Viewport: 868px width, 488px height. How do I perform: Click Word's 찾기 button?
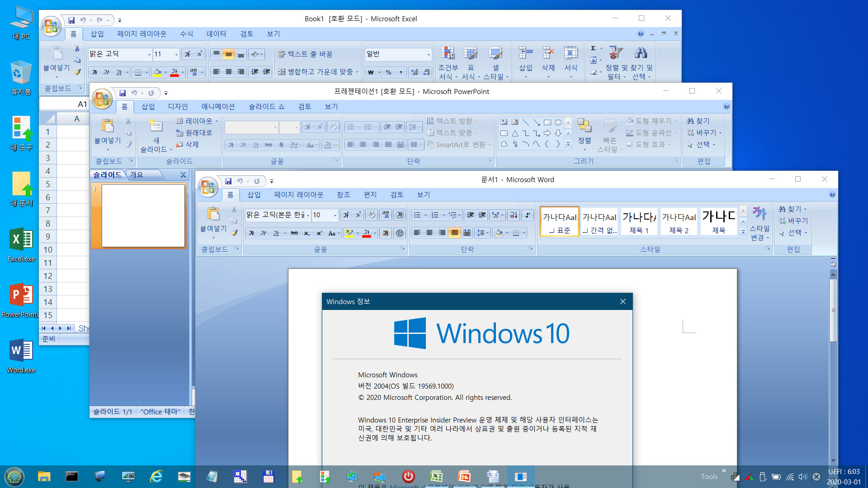(x=792, y=209)
